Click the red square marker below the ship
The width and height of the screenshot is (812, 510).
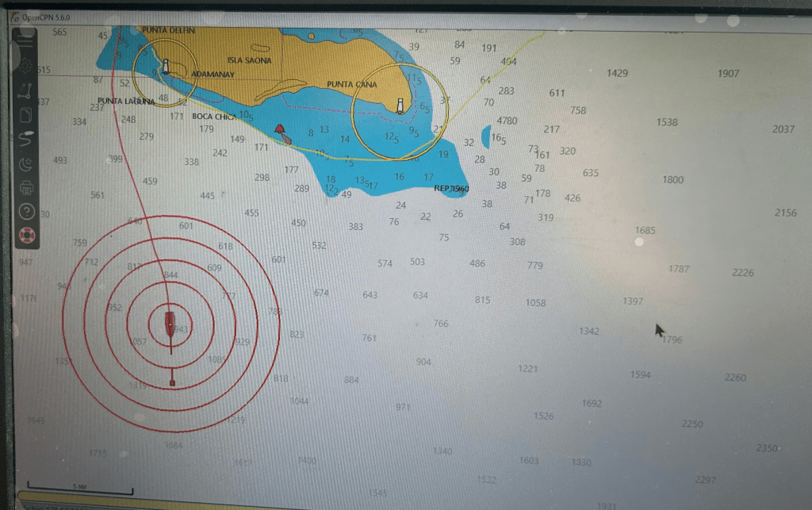click(x=172, y=384)
